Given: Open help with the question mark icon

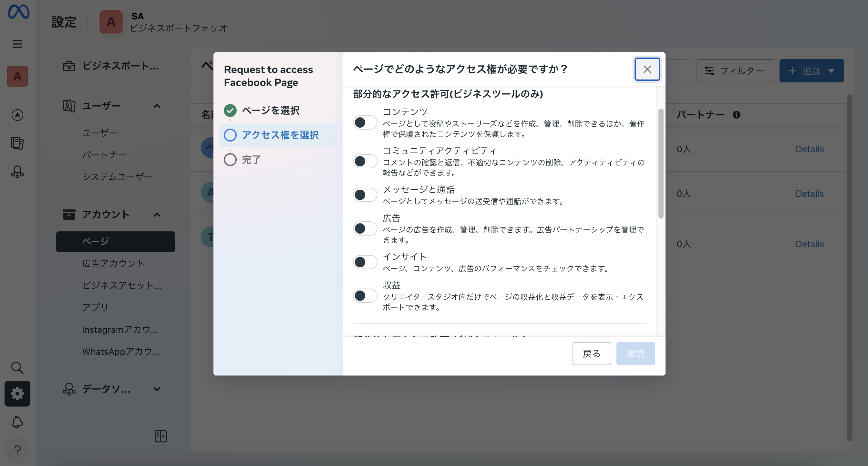Looking at the screenshot, I should point(17,450).
